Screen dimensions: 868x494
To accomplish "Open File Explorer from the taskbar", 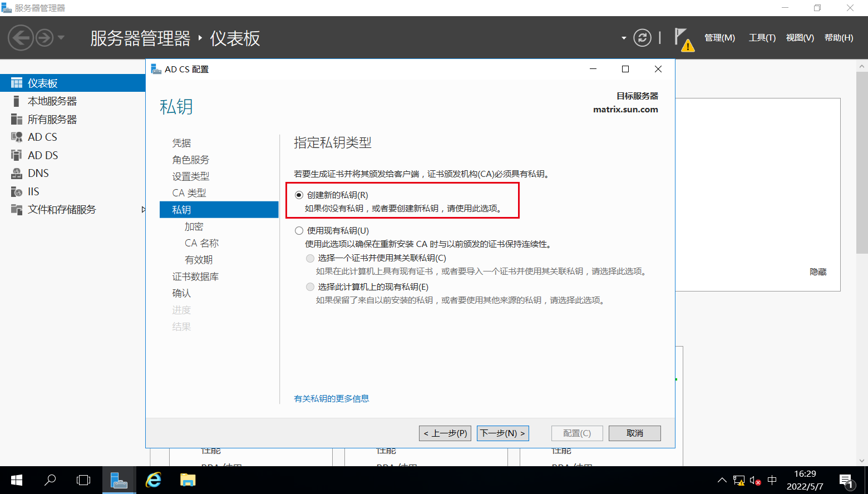I will pyautogui.click(x=188, y=480).
